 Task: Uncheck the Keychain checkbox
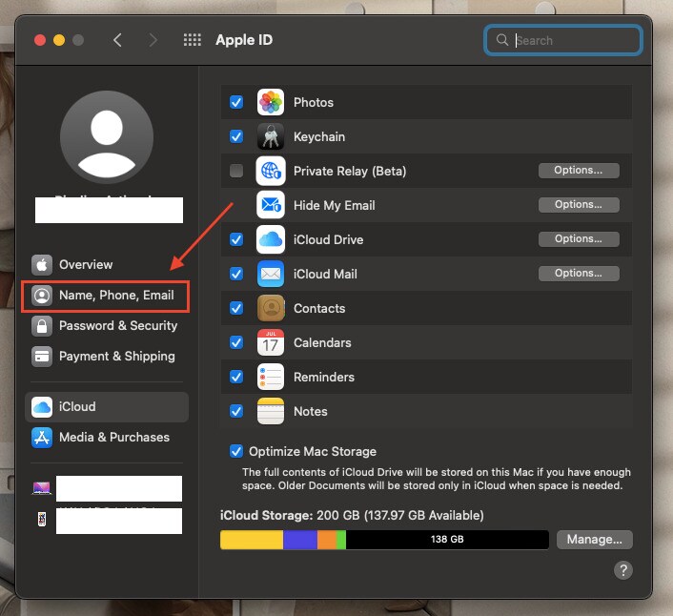(236, 136)
